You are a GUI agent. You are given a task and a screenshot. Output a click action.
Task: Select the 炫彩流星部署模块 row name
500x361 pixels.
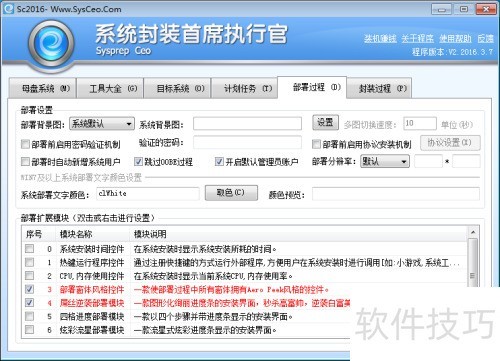coord(92,330)
